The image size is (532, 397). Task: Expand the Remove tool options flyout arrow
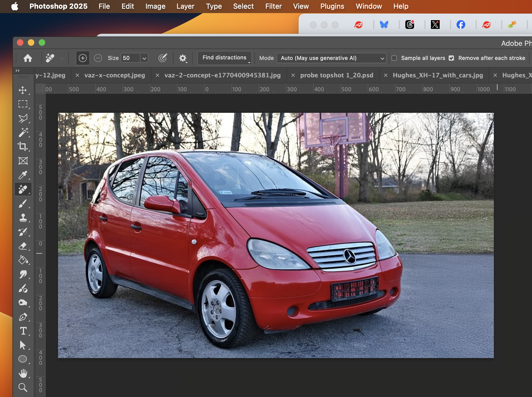(x=62, y=58)
